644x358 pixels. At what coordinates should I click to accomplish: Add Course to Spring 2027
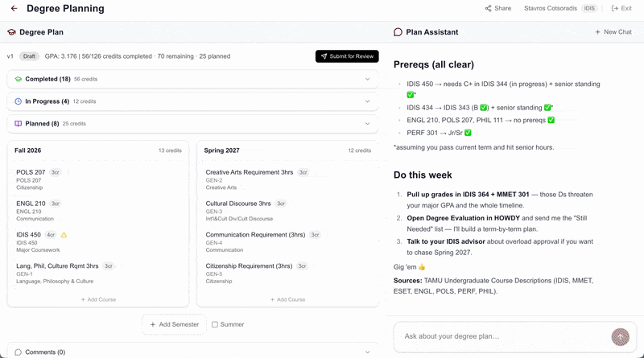(287, 299)
